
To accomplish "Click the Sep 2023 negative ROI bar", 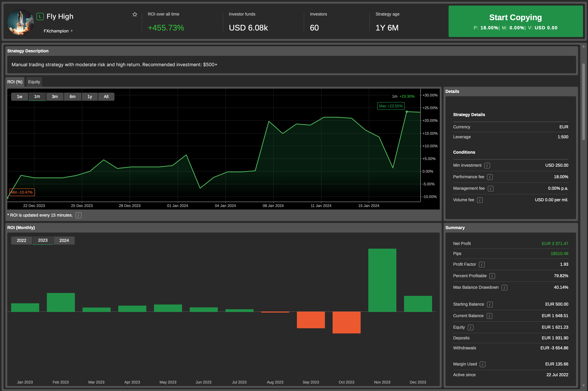I will click(x=311, y=320).
